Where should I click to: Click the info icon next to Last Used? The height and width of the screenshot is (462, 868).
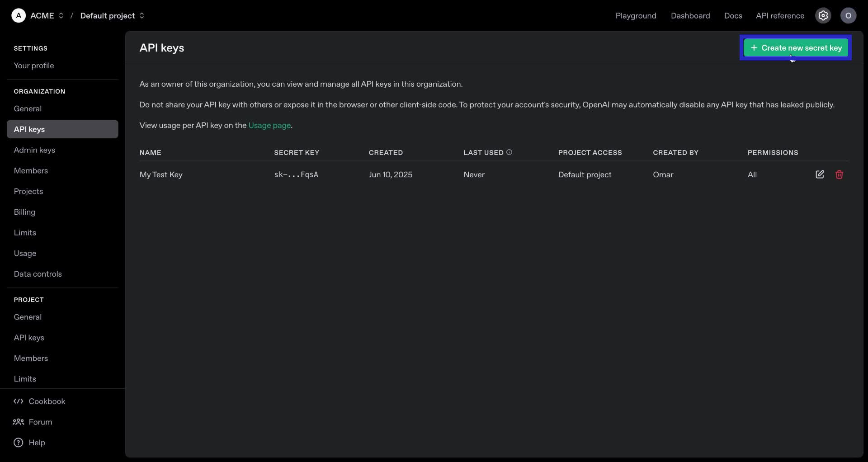point(509,152)
